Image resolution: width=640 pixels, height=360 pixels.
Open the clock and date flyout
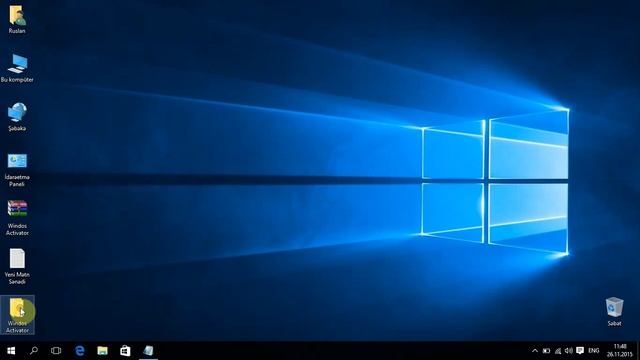[x=619, y=351]
